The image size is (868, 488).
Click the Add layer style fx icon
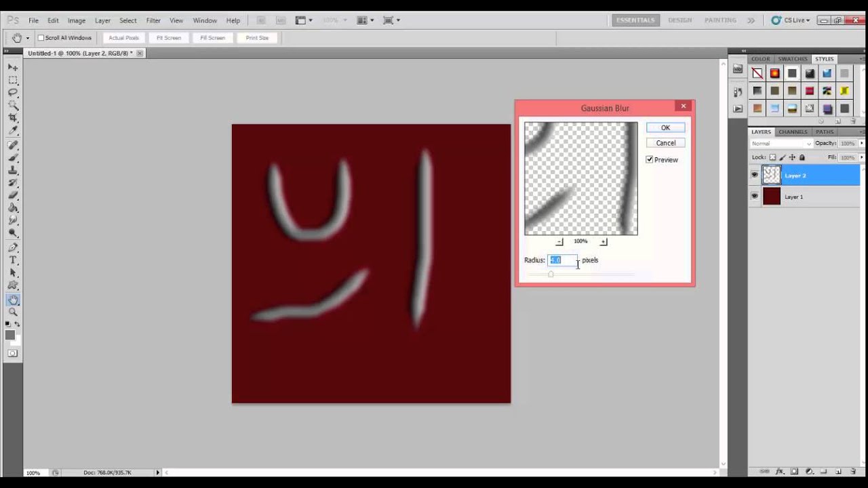pyautogui.click(x=779, y=471)
